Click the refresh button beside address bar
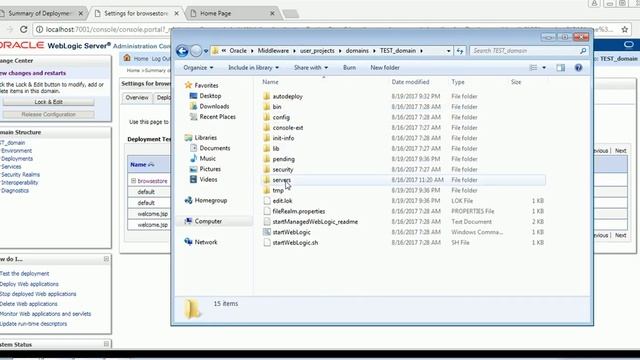Image resolution: width=640 pixels, height=360 pixels. click(460, 51)
